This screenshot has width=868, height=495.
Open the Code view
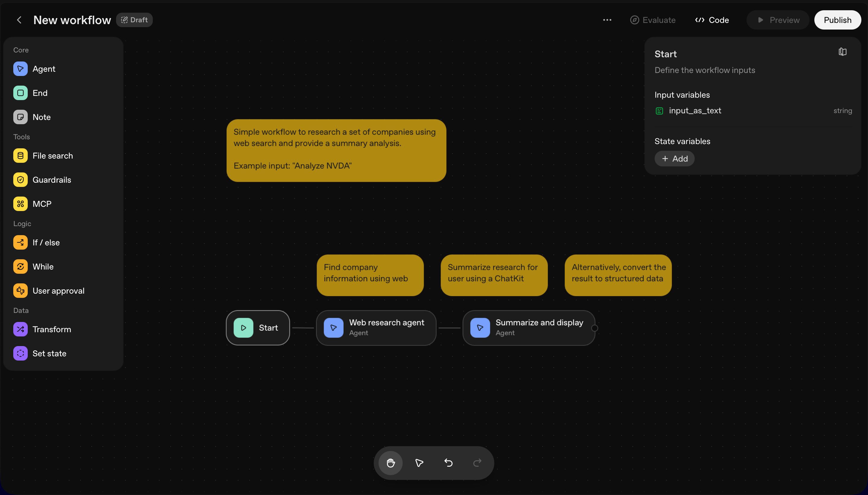712,20
